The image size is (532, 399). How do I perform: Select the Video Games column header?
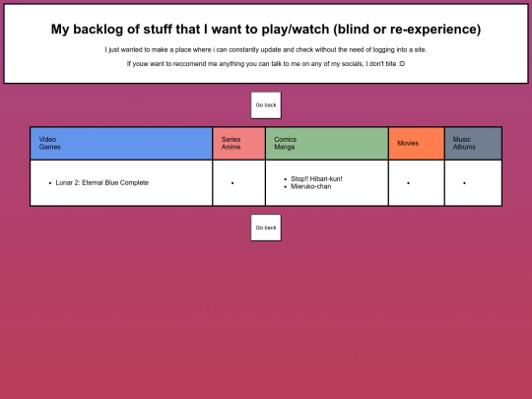(121, 143)
